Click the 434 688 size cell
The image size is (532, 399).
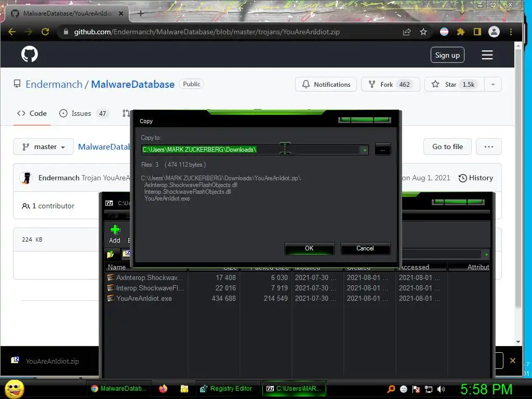[x=223, y=299]
